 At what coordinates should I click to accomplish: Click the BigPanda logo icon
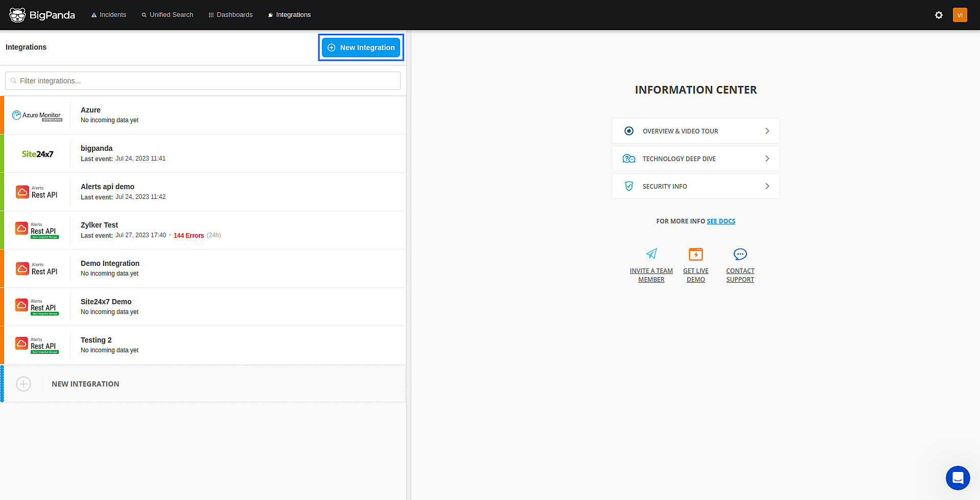click(17, 15)
